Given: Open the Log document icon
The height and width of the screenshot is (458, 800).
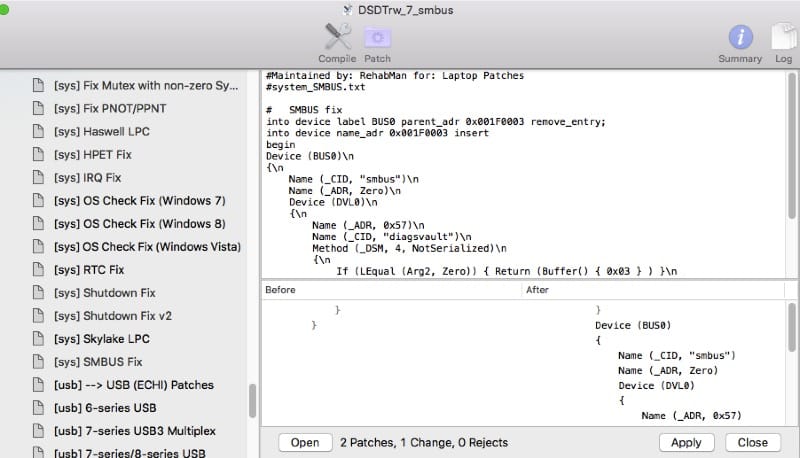Looking at the screenshot, I should click(782, 38).
